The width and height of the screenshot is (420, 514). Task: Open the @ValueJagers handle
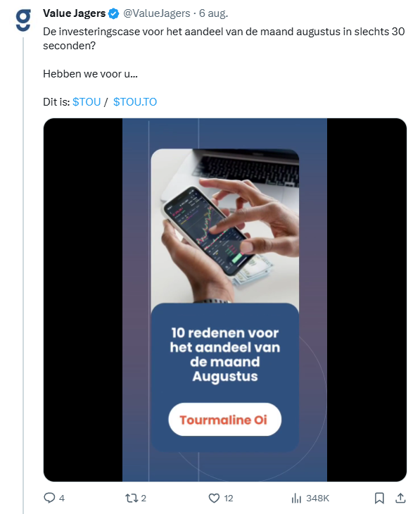(x=157, y=13)
